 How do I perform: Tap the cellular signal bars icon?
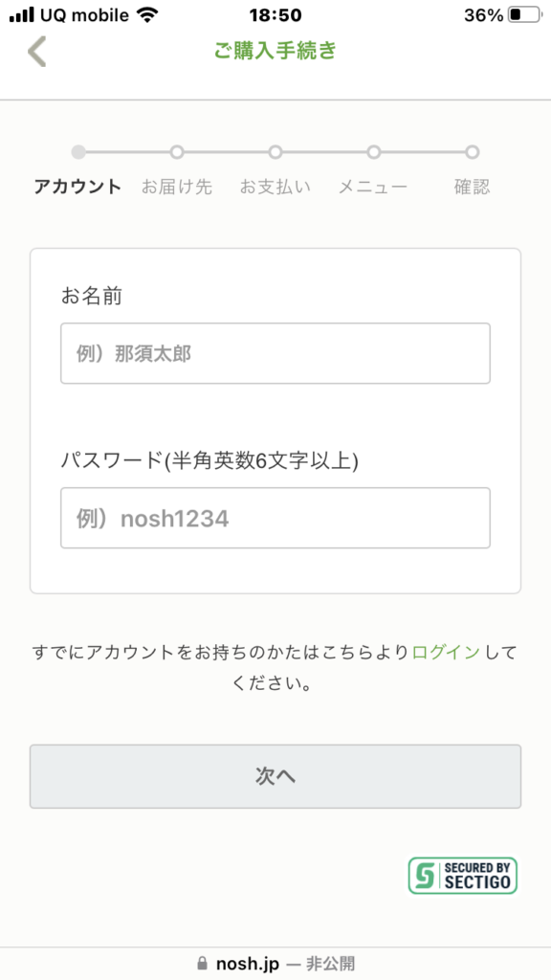(x=21, y=15)
